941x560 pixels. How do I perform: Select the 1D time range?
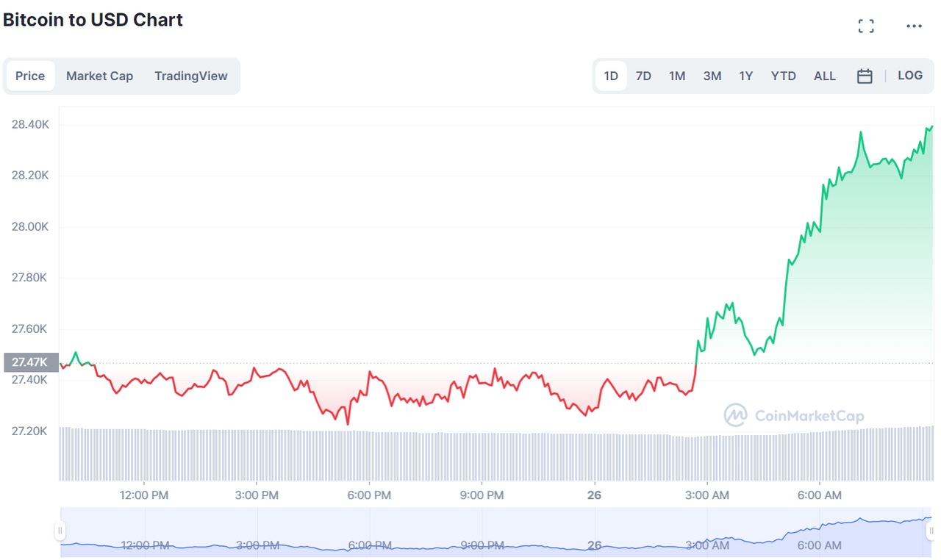[611, 76]
